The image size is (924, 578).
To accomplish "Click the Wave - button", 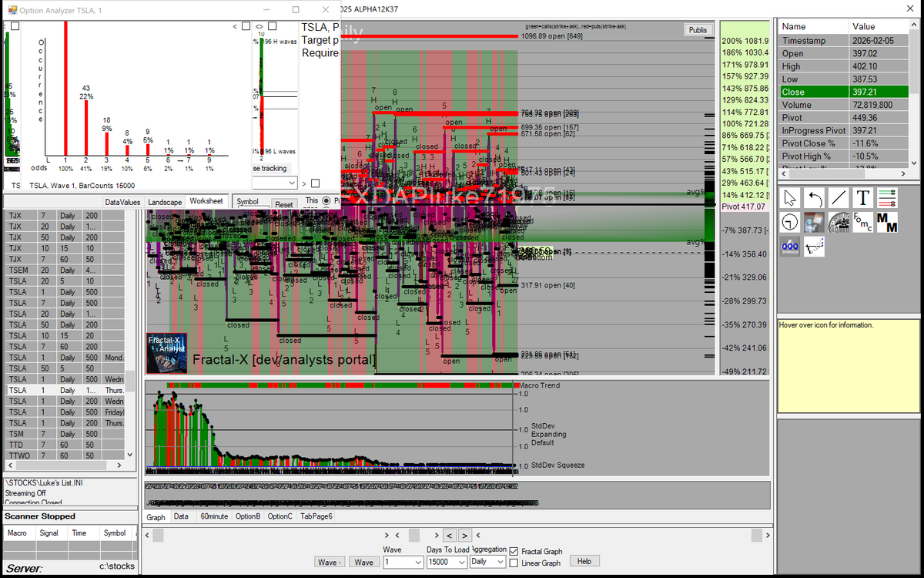I will [330, 563].
